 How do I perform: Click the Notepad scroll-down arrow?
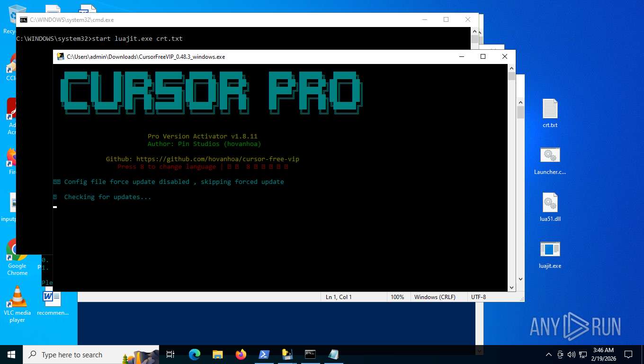[521, 279]
